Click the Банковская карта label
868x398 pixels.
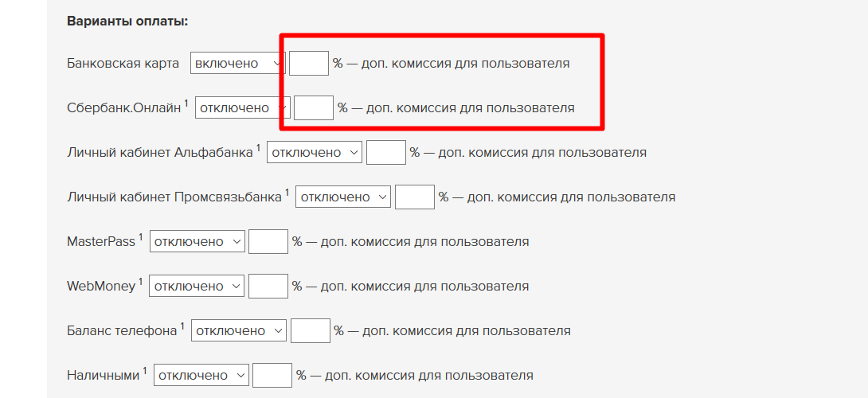click(x=123, y=63)
